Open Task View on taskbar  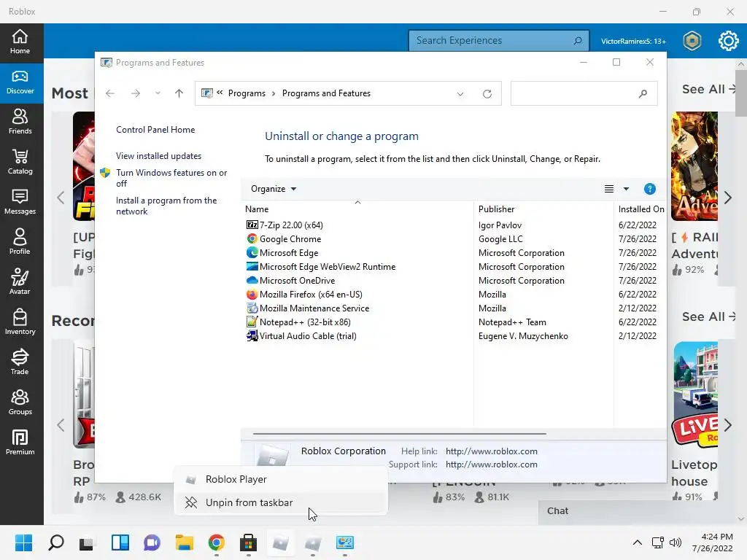[x=87, y=542]
